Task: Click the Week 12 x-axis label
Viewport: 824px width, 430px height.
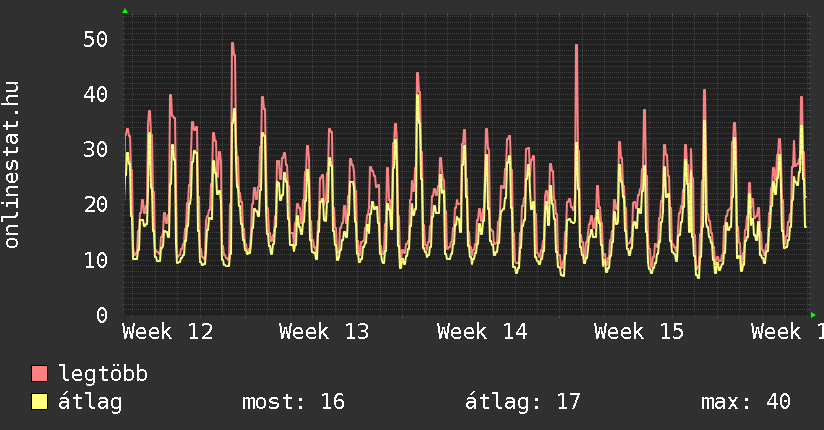Action: pos(168,331)
